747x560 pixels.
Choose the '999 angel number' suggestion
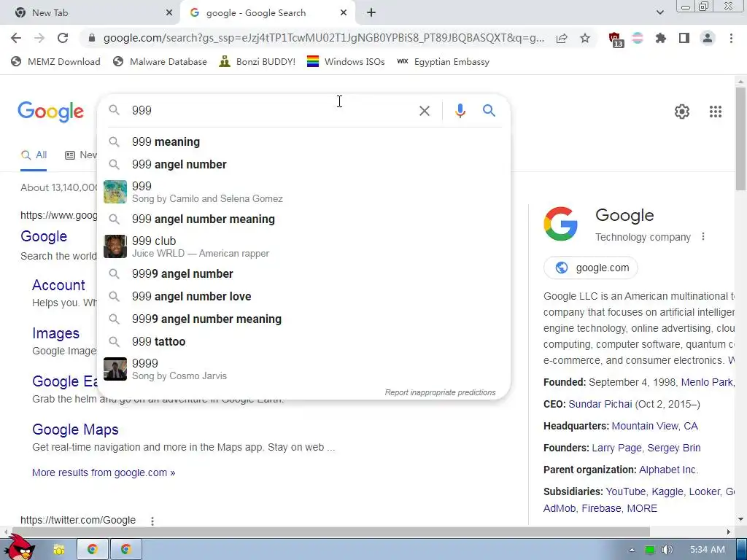click(x=304, y=164)
